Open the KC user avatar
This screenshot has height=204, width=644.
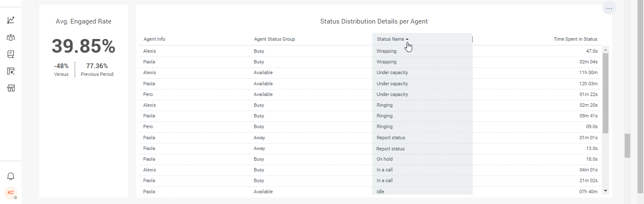point(11,192)
